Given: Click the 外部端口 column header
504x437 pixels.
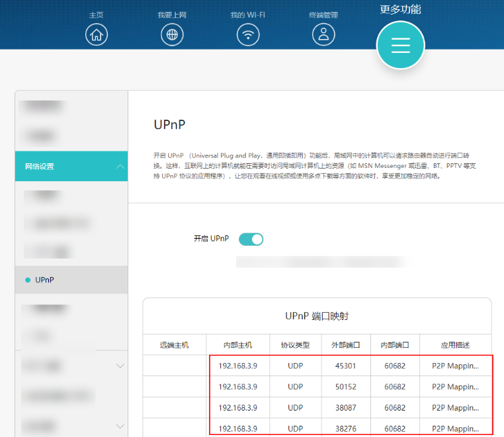Looking at the screenshot, I should pos(346,345).
